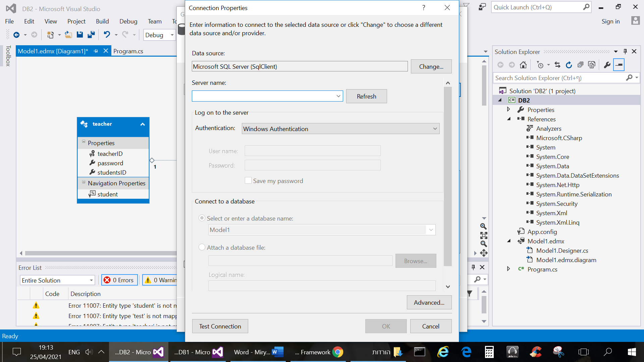
Task: Select the Attach a database file option
Action: [x=202, y=247]
